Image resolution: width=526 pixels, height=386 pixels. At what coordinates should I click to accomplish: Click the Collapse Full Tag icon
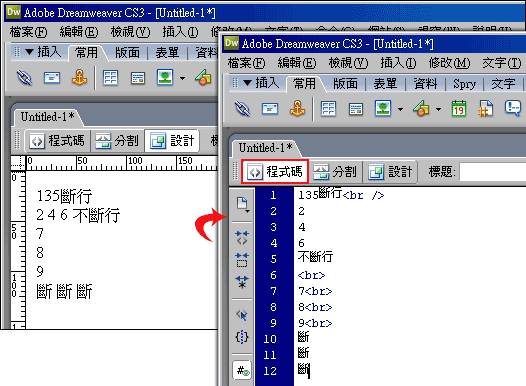[242, 238]
